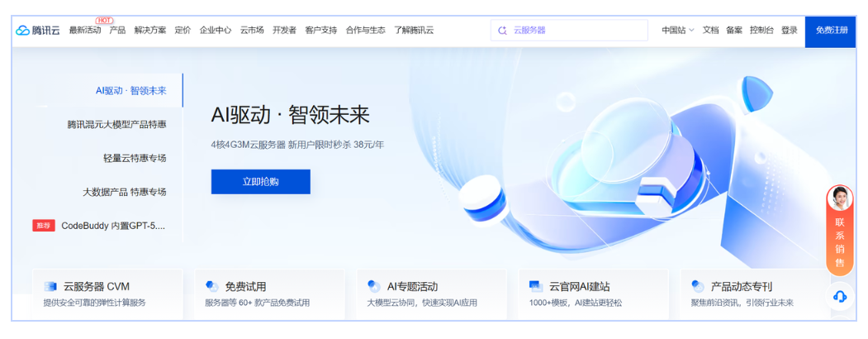Select the 大数据产品 特惠专场 banner tab
The image size is (868, 339).
(124, 192)
